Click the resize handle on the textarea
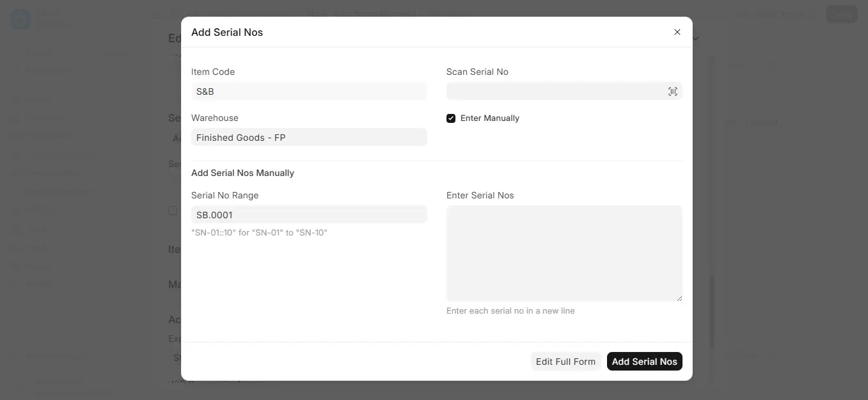 [x=679, y=298]
